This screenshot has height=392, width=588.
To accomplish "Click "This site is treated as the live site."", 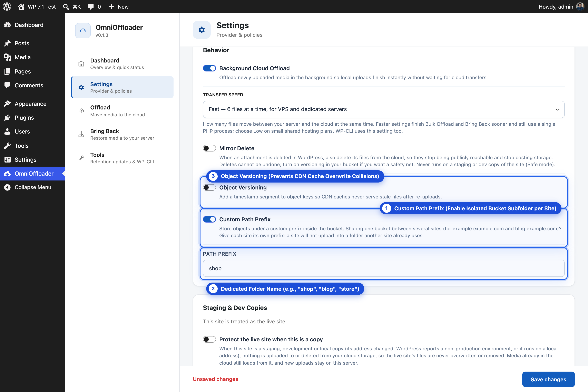I will 245,322.
